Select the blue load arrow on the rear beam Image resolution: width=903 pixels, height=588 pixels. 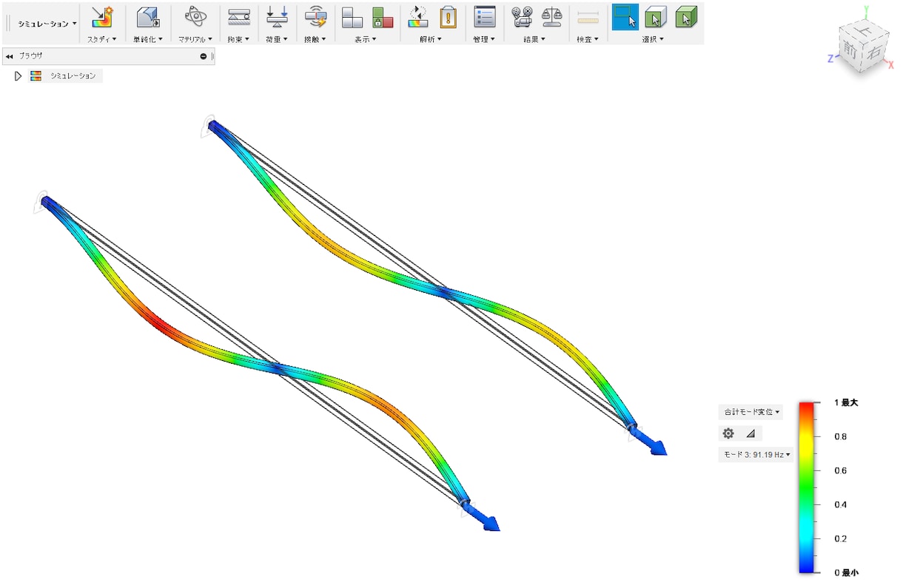(651, 442)
